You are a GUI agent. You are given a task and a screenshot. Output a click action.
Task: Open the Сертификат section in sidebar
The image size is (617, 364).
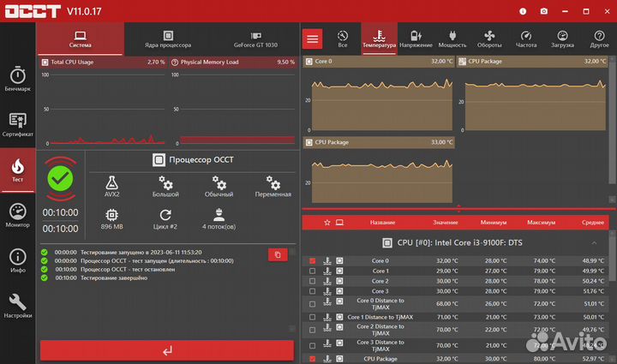coord(18,125)
